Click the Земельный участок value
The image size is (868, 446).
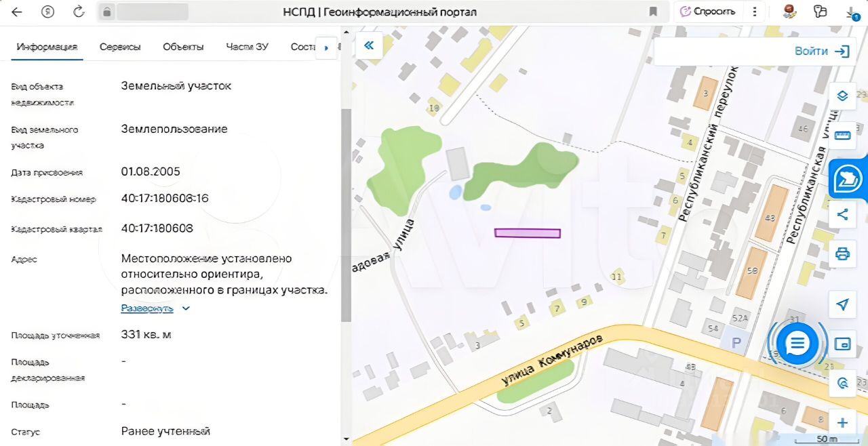pos(176,86)
